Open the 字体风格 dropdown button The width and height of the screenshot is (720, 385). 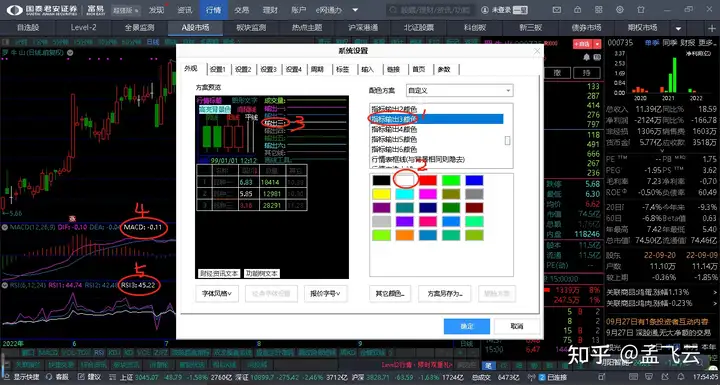coord(217,293)
